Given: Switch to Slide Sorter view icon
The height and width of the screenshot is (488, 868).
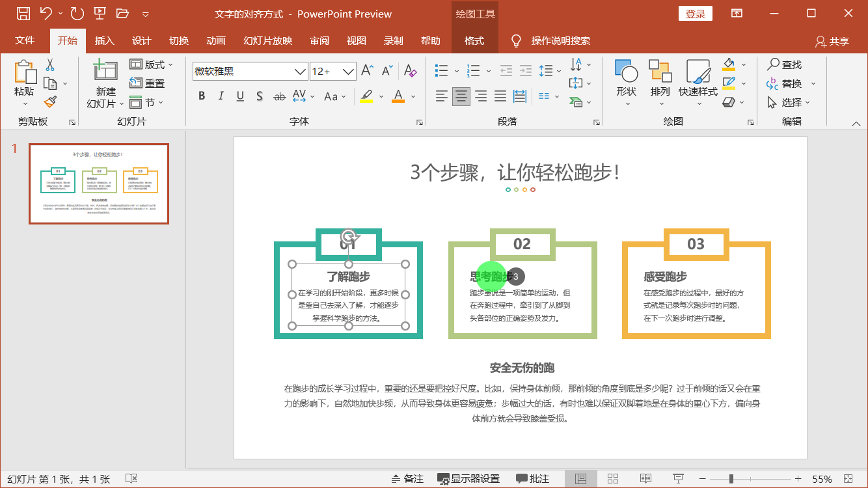Looking at the screenshot, I should 612,479.
